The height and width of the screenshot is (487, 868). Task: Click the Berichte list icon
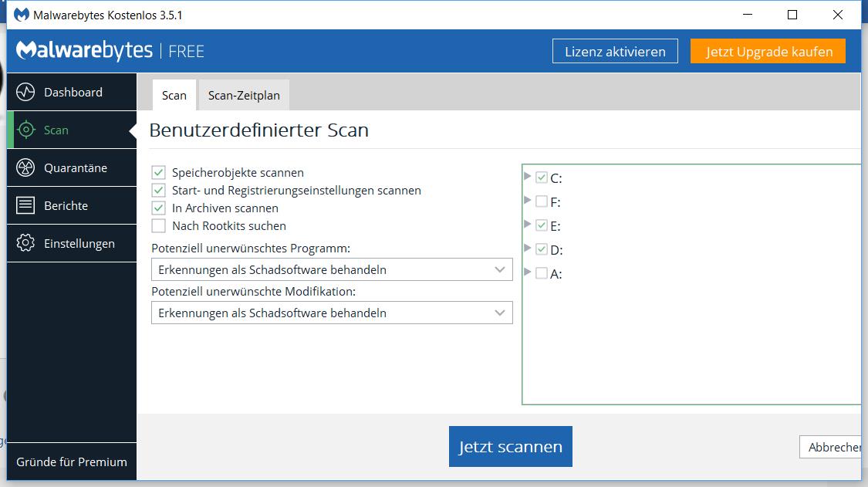25,205
